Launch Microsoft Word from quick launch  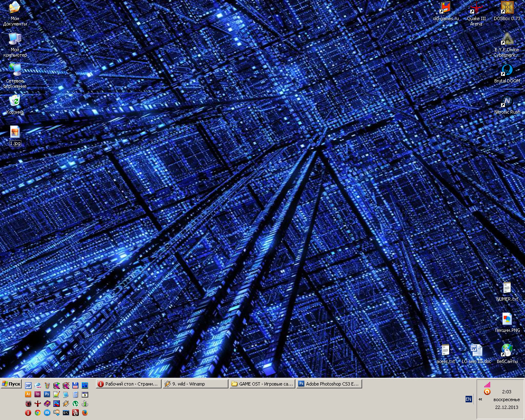(28, 385)
